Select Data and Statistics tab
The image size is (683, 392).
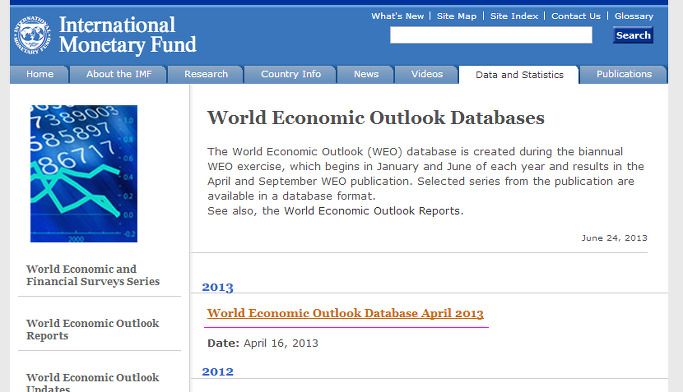(519, 75)
